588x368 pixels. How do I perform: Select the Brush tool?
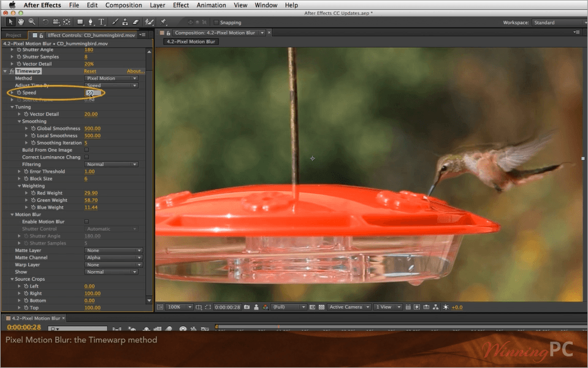click(x=115, y=22)
